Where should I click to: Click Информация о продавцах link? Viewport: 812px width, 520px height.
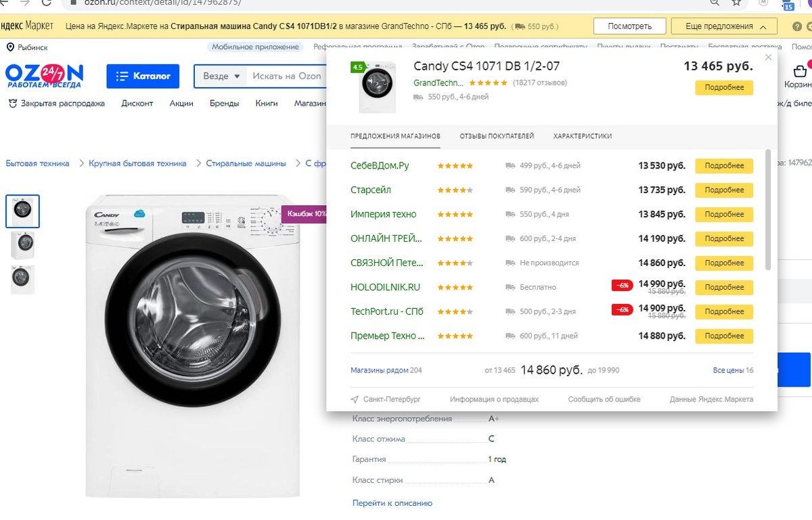tap(494, 399)
